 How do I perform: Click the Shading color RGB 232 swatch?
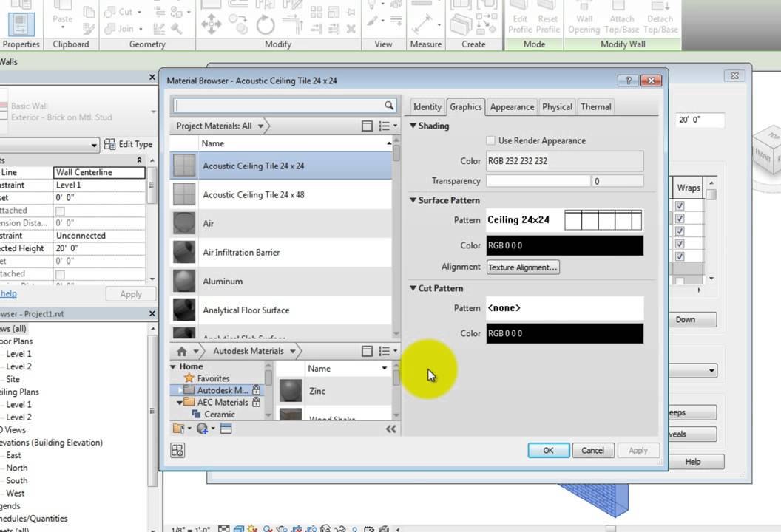pos(565,161)
